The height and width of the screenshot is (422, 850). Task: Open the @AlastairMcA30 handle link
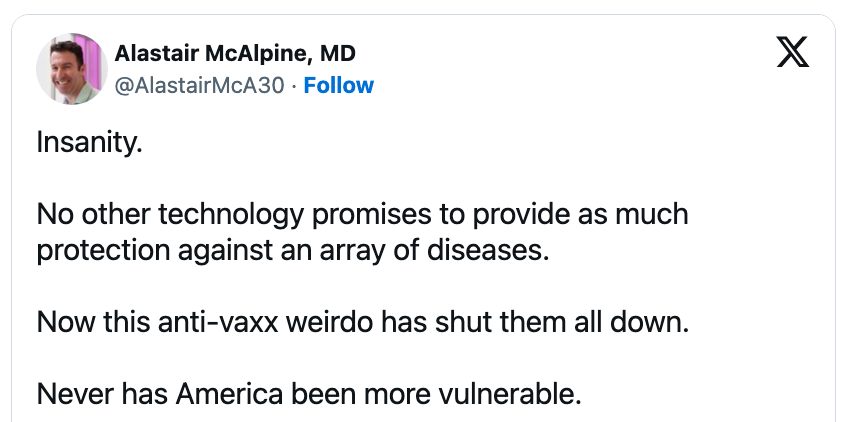pyautogui.click(x=200, y=85)
